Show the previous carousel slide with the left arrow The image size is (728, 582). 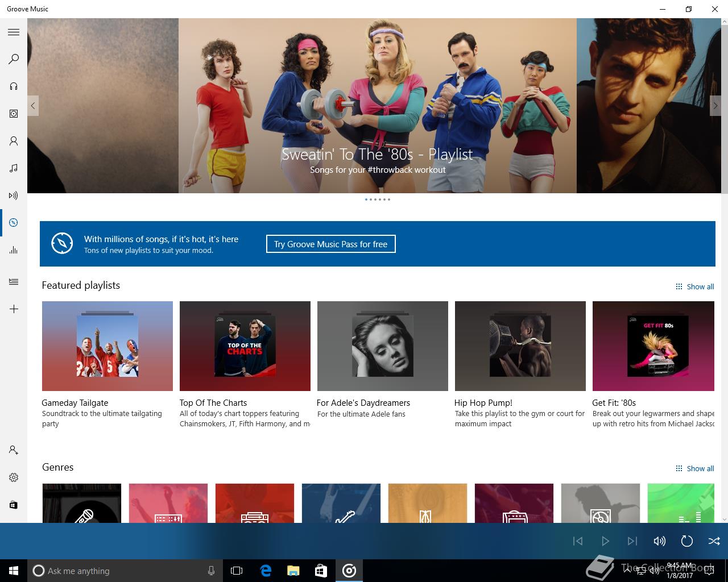33,106
